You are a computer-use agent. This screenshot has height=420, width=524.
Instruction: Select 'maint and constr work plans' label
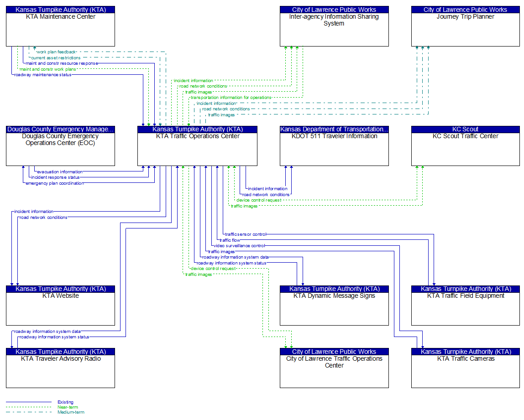tap(48, 69)
